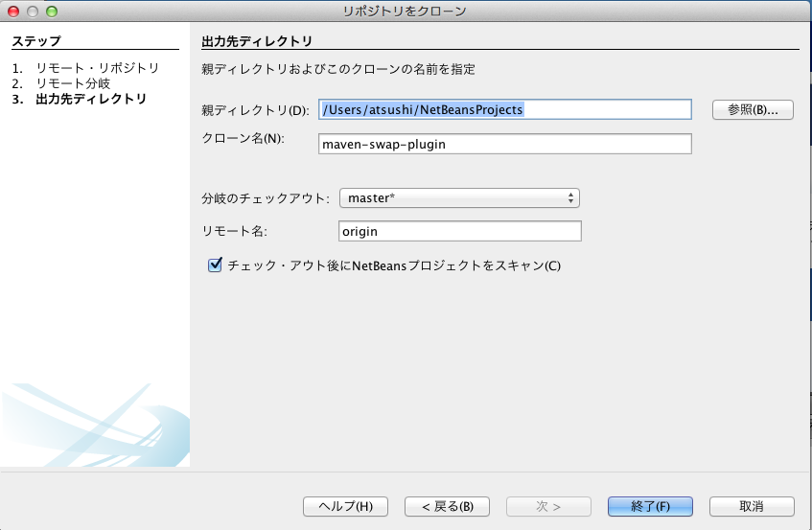This screenshot has width=812, height=530.
Task: Click the 分岐のチェックアウト: label text
Action: [x=266, y=198]
